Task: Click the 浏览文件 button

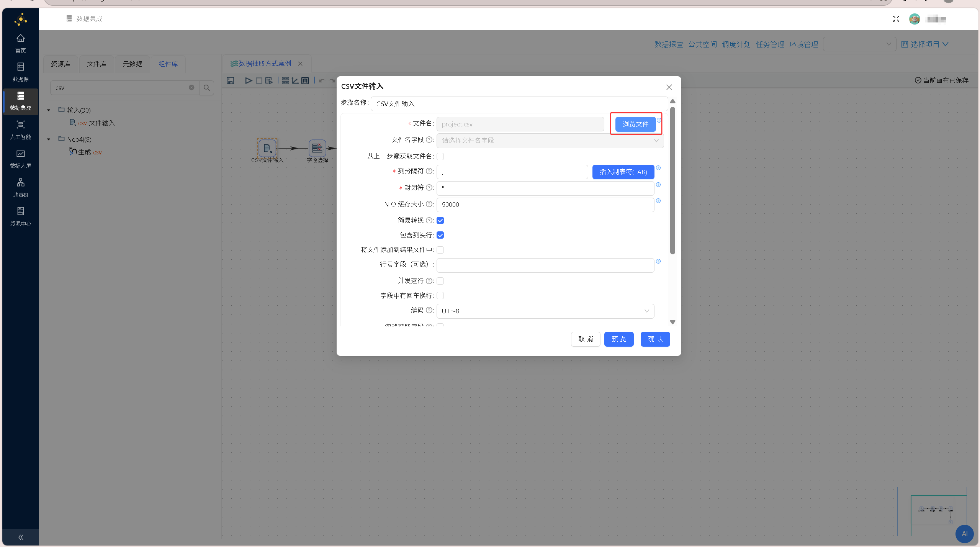Action: pyautogui.click(x=636, y=124)
